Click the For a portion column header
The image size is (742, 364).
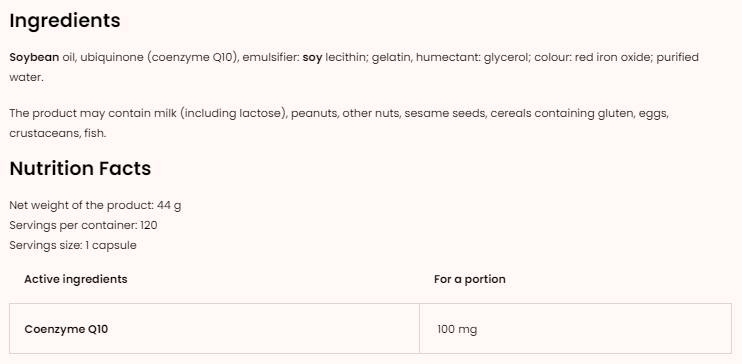click(x=469, y=279)
